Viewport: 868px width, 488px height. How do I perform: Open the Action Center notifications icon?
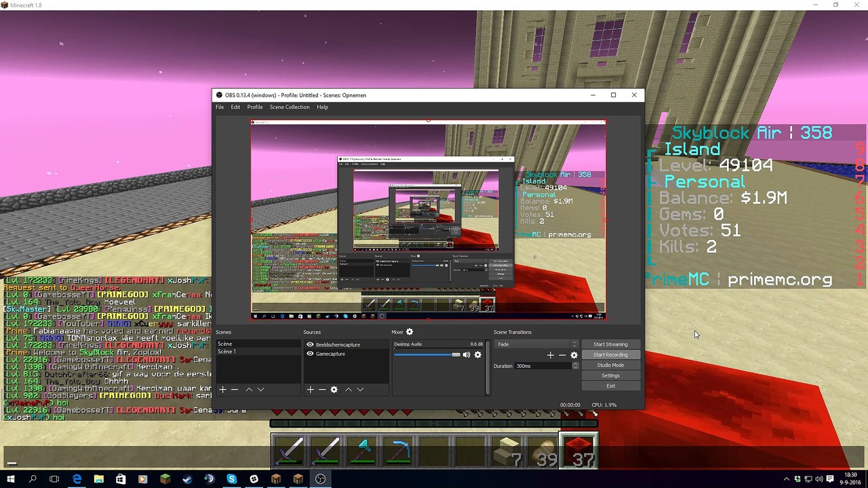(x=831, y=479)
